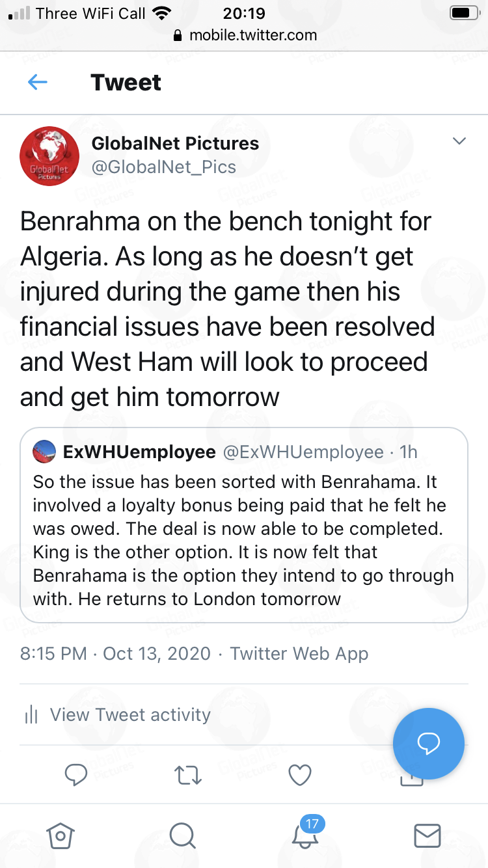Viewport: 488px width, 868px height.
Task: Tap the mobile.twitter.com address bar
Action: pos(245,35)
